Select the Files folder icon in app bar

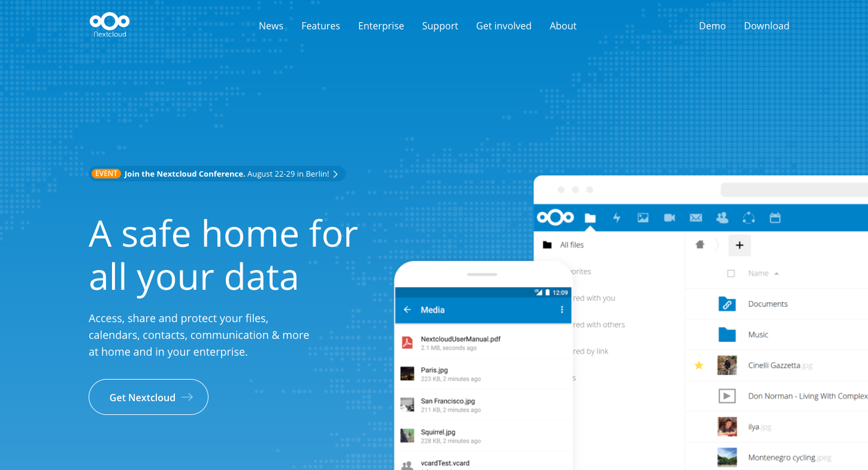(590, 218)
